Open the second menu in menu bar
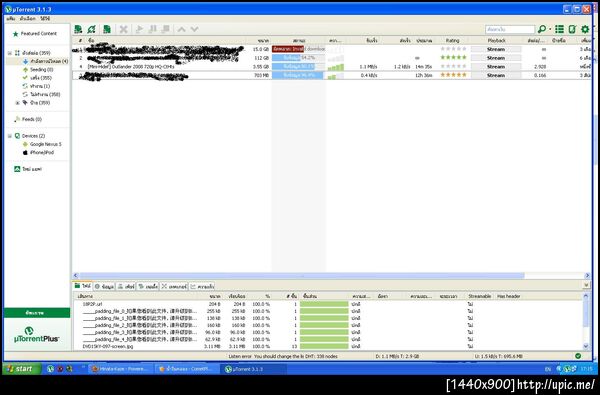Viewport: 600px width, 395px height. point(28,18)
